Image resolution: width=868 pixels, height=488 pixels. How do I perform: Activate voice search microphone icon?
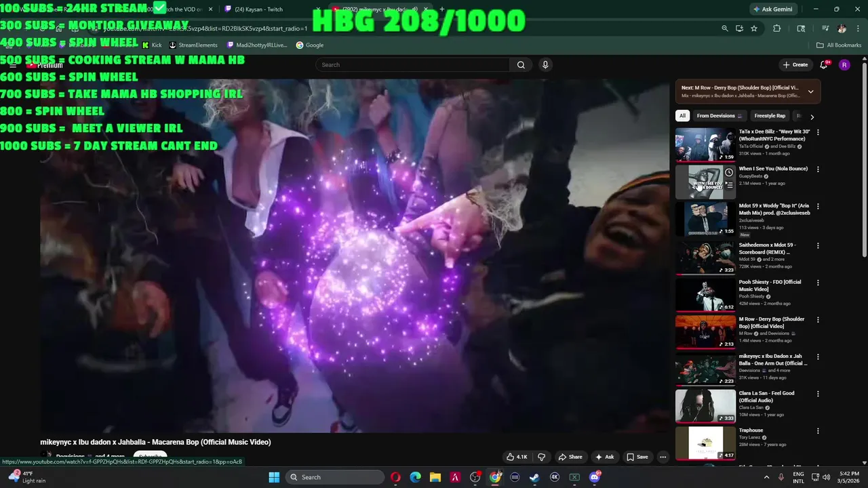tap(545, 65)
